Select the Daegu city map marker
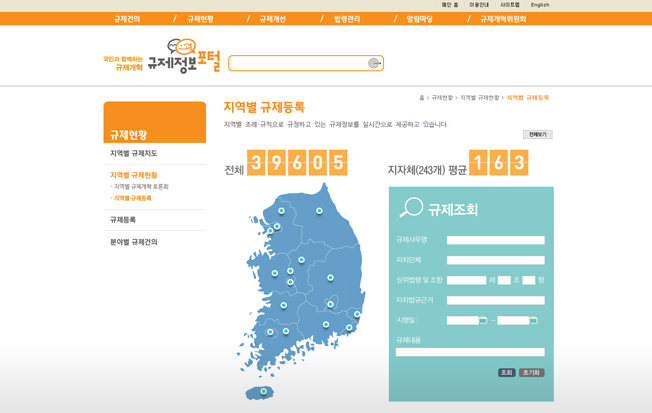 point(330,304)
